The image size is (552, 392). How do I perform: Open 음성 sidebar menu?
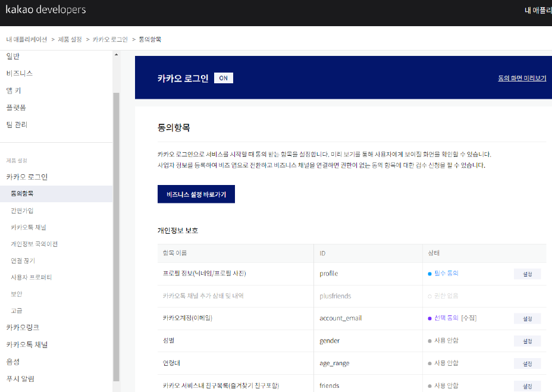pos(13,362)
